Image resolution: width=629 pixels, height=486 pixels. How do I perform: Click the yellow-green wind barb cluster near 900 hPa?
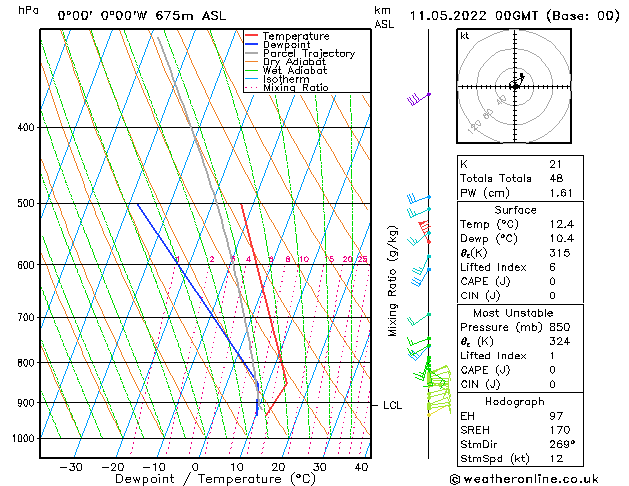(436, 390)
